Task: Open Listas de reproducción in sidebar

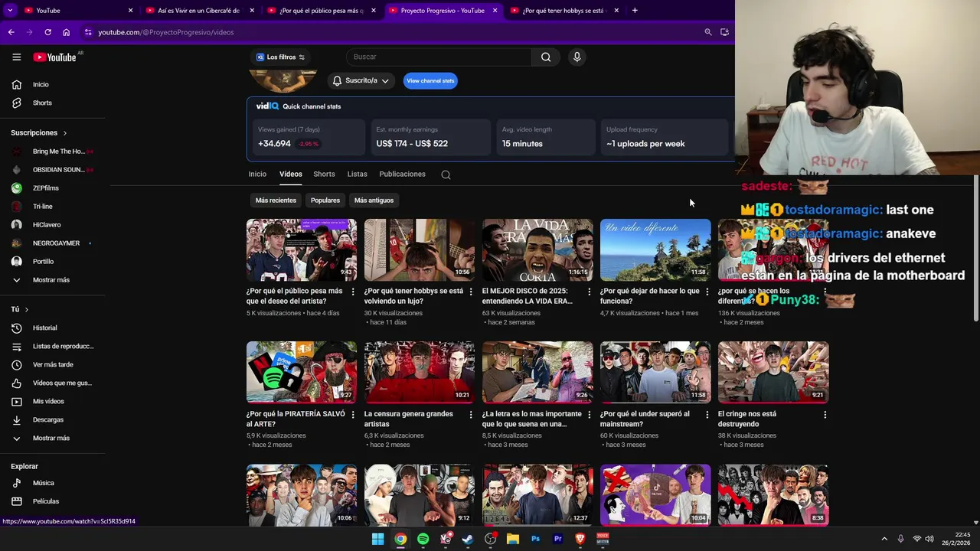Action: (x=63, y=346)
